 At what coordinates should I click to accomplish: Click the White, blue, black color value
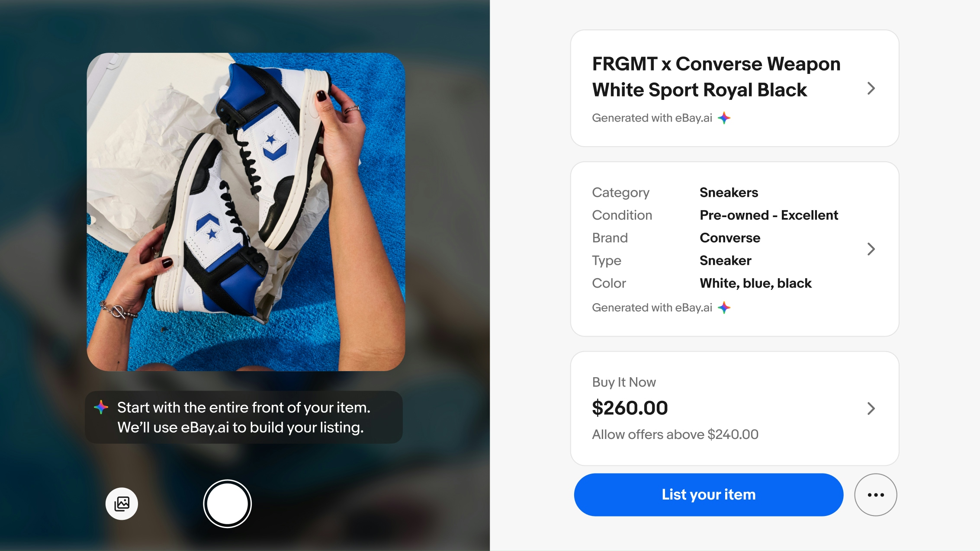coord(756,283)
